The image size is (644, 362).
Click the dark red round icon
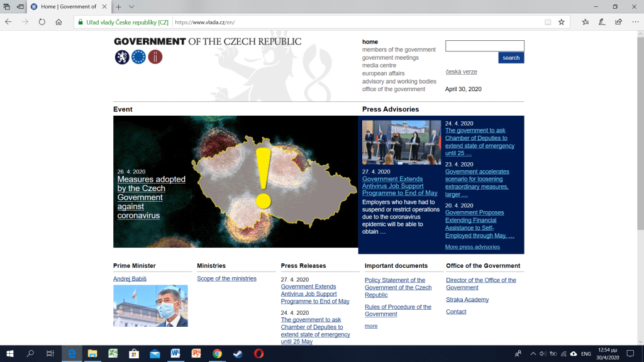pos(155,57)
